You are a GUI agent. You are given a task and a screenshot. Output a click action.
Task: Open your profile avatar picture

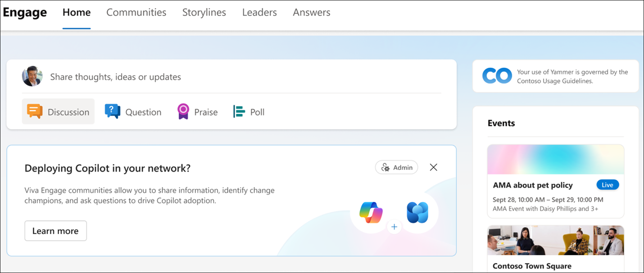point(32,76)
